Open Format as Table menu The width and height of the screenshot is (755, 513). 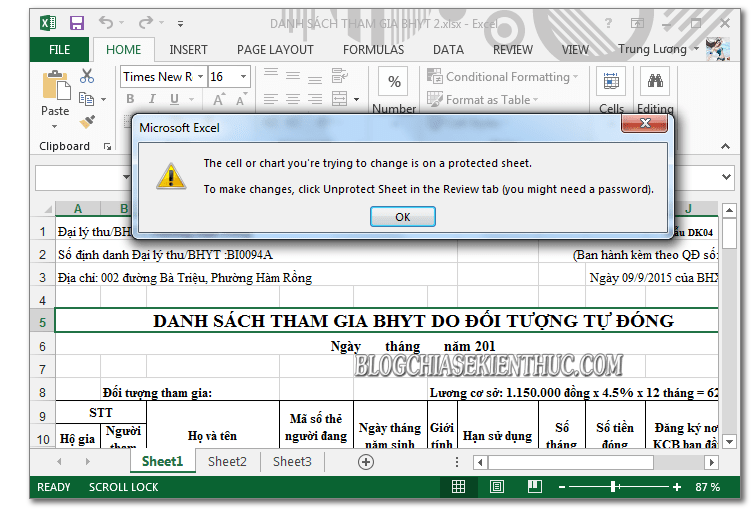[482, 100]
